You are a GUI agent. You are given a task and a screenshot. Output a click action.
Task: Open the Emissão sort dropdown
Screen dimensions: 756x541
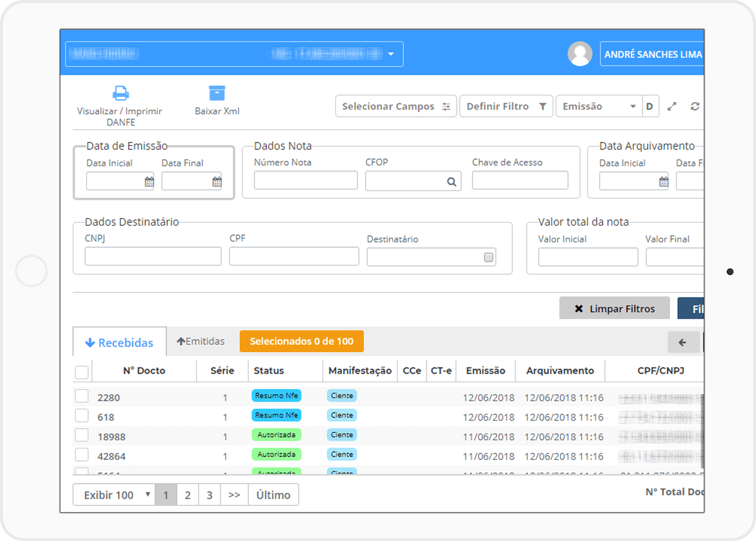[x=598, y=107]
